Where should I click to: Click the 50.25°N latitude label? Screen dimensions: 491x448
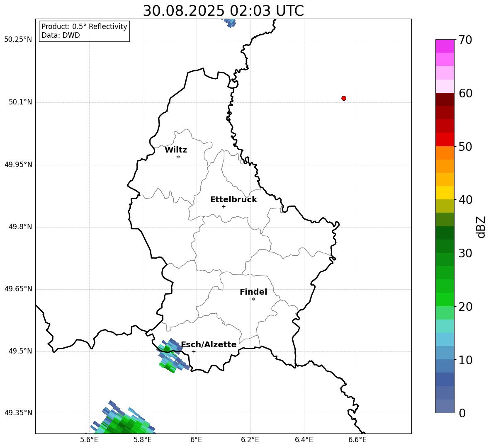(18, 40)
